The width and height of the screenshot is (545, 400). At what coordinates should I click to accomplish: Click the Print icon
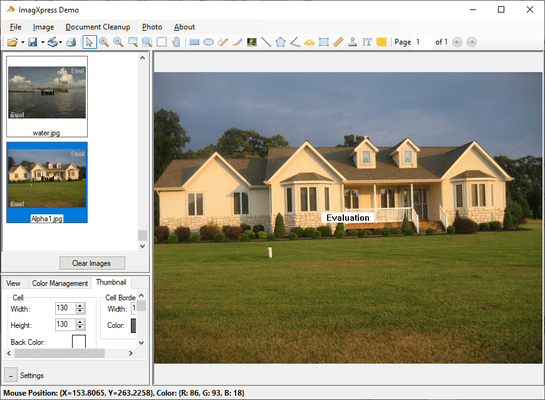[x=71, y=42]
